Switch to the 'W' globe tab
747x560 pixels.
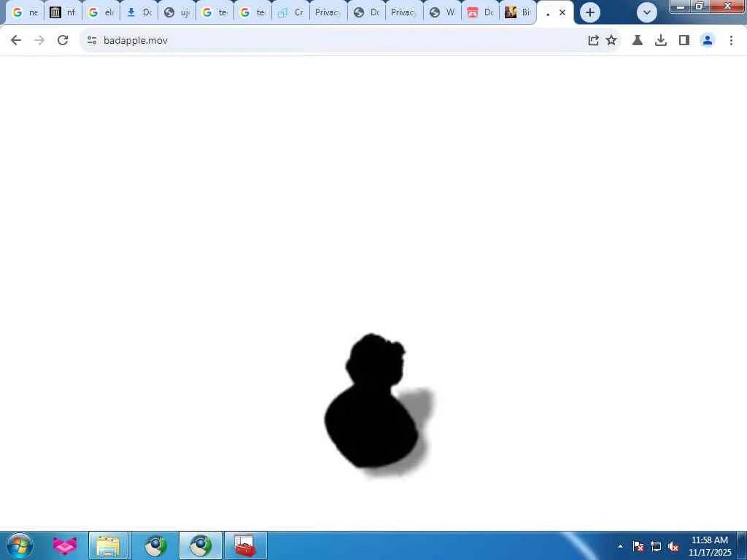(x=442, y=13)
